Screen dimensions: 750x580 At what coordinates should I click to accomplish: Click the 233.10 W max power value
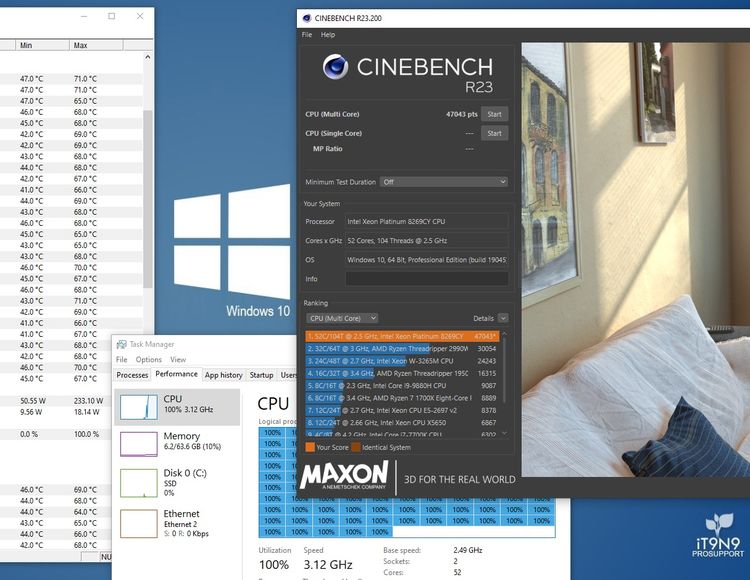pyautogui.click(x=88, y=401)
